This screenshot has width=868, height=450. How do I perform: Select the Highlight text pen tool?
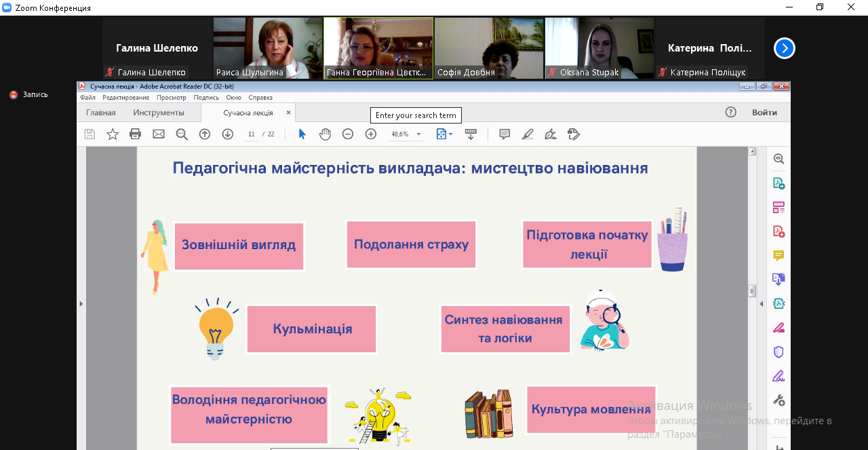[x=528, y=134]
